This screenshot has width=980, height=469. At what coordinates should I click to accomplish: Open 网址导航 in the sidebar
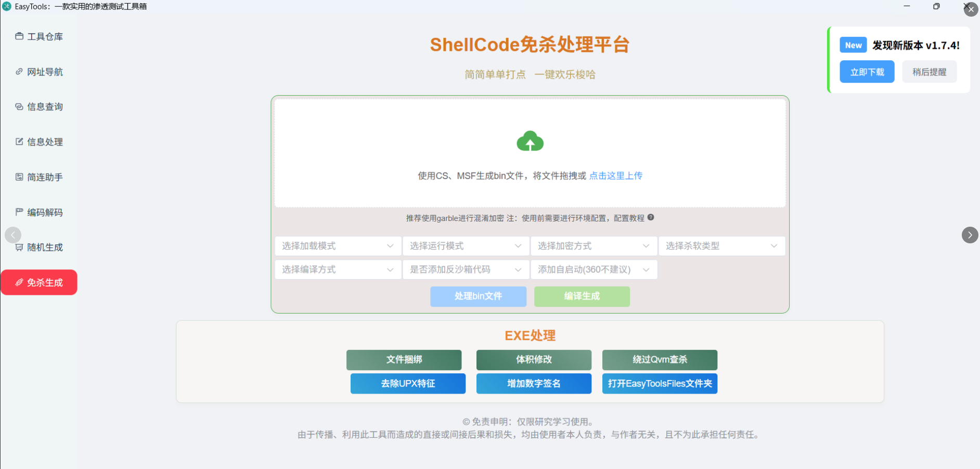39,72
